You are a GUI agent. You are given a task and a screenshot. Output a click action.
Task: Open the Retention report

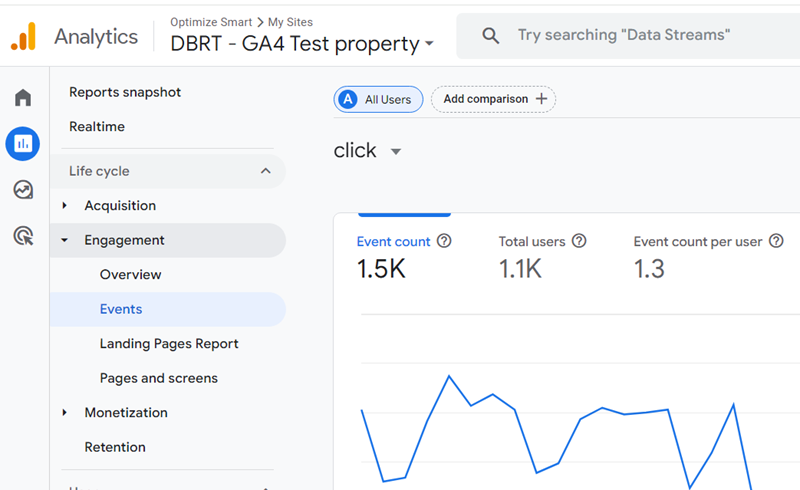point(115,447)
